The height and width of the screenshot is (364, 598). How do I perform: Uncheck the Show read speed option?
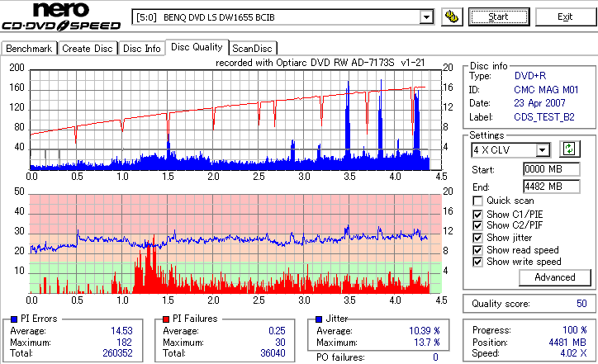coord(477,250)
